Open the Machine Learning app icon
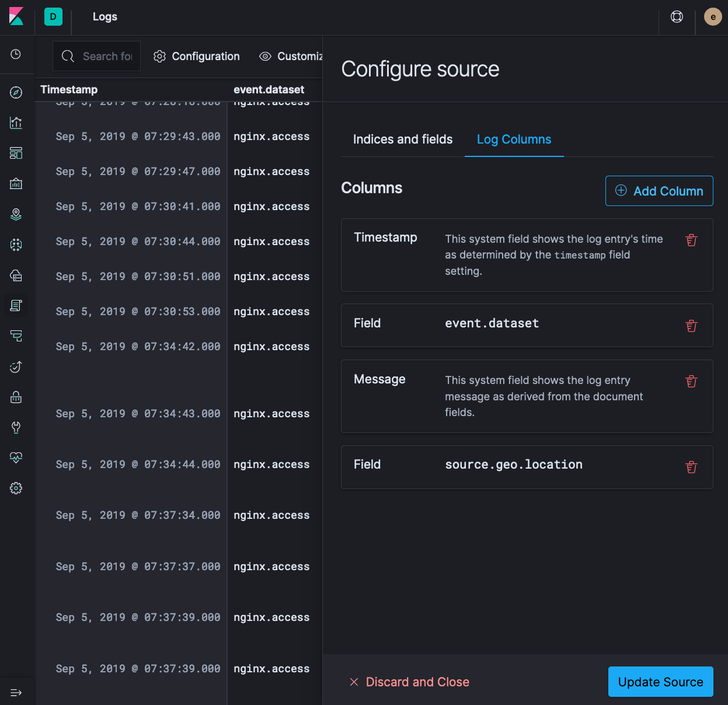 (x=16, y=245)
